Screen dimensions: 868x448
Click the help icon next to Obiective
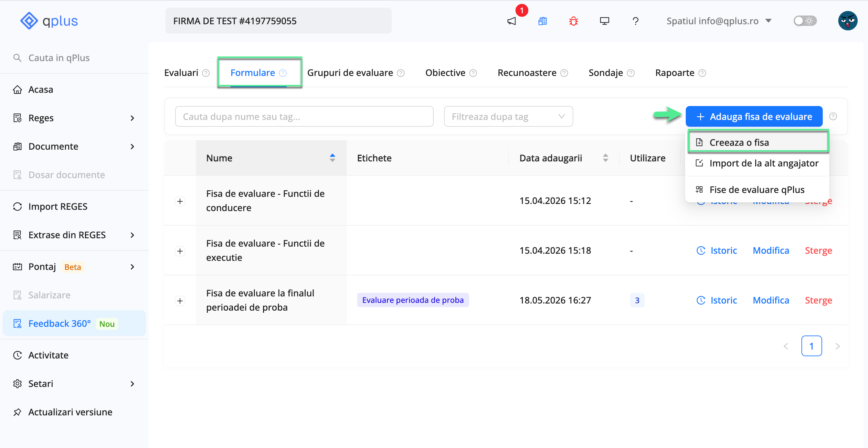coord(473,73)
